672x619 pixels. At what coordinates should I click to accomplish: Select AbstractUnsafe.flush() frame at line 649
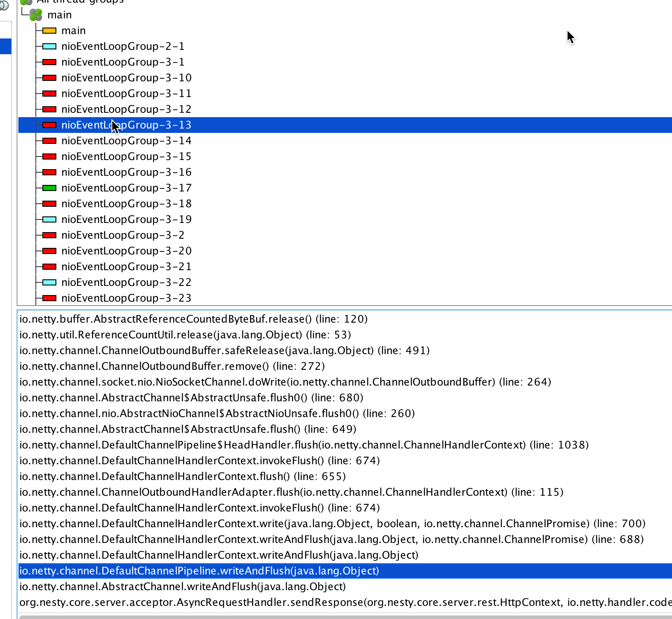[x=188, y=429]
